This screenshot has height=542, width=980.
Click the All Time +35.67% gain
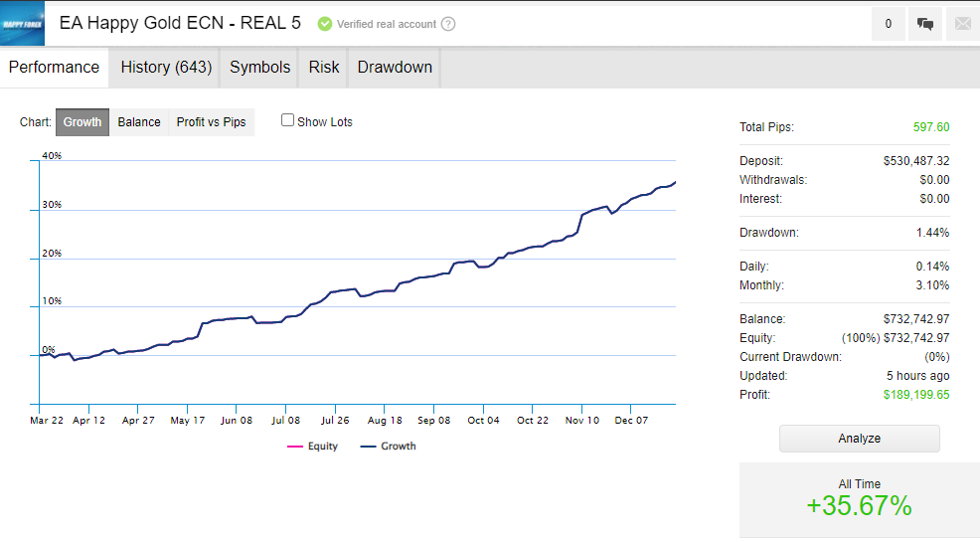[x=860, y=505]
